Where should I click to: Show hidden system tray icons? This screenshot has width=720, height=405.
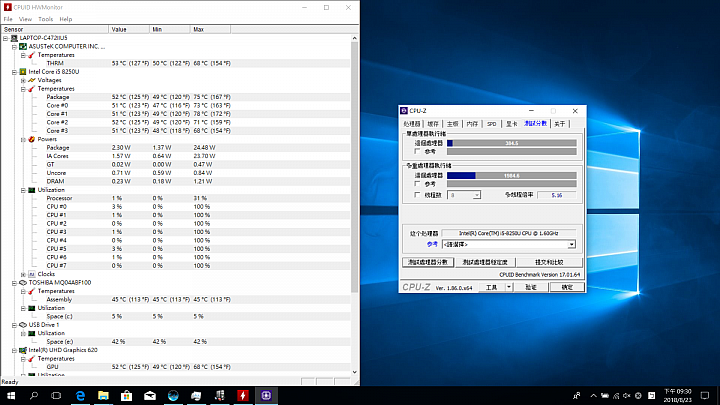coord(593,395)
